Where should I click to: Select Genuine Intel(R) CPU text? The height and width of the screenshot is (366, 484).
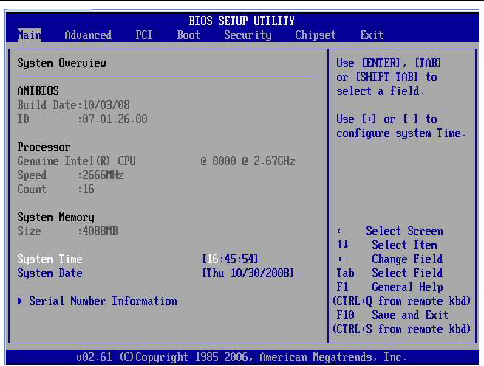(x=77, y=161)
